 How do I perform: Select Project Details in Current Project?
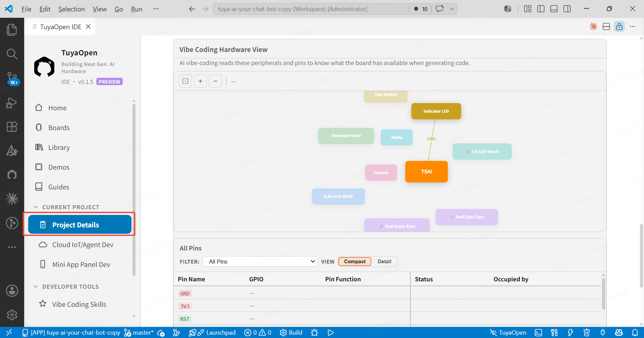point(80,224)
